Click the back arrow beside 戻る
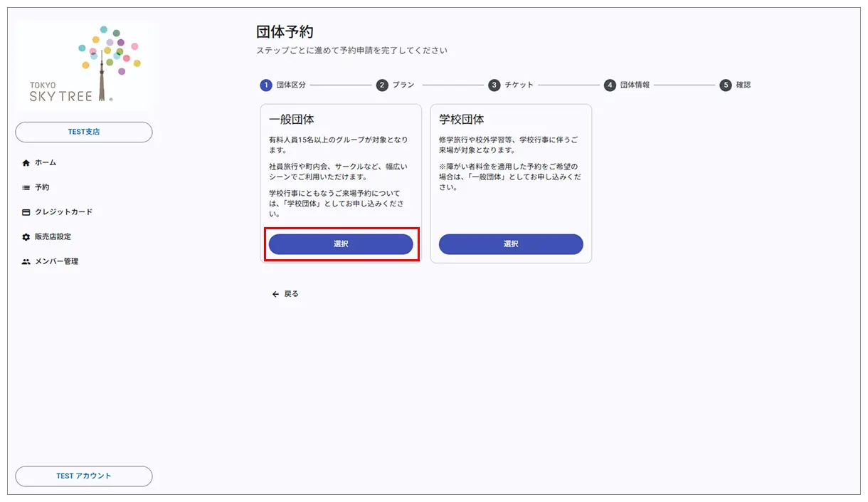Image resolution: width=868 pixels, height=502 pixels. coord(275,293)
